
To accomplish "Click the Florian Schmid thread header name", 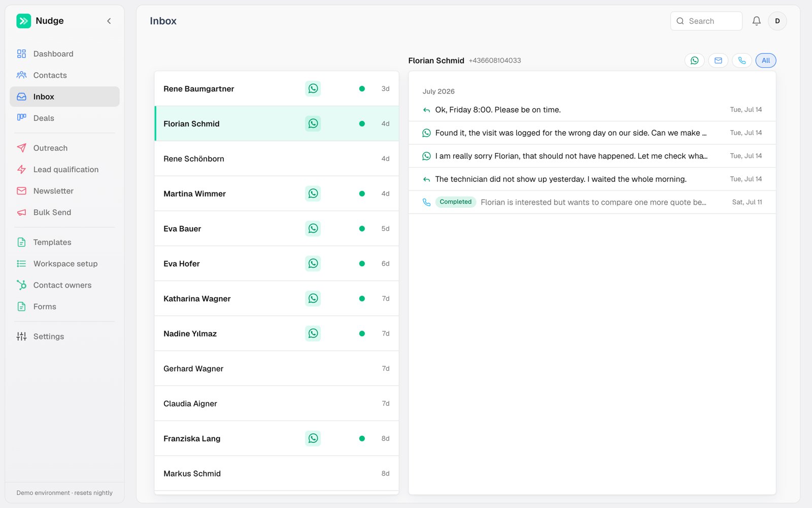I will click(436, 60).
